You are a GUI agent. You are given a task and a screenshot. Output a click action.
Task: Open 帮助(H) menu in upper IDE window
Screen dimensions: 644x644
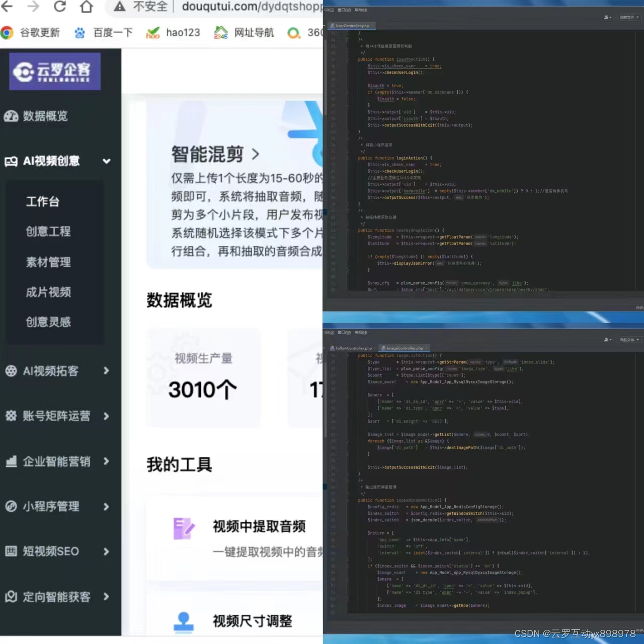(x=361, y=10)
